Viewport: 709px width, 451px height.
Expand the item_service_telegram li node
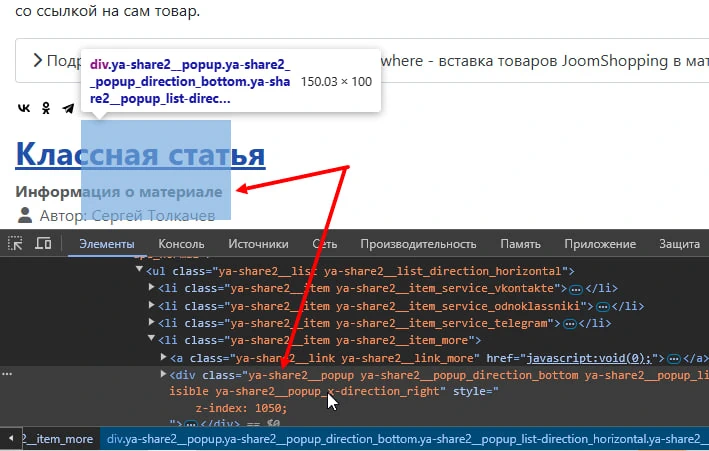point(151,322)
